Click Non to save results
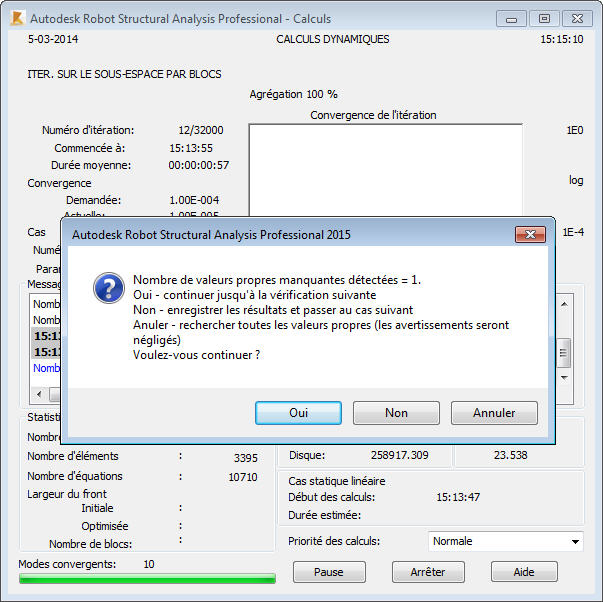The height and width of the screenshot is (602, 603). pyautogui.click(x=396, y=413)
